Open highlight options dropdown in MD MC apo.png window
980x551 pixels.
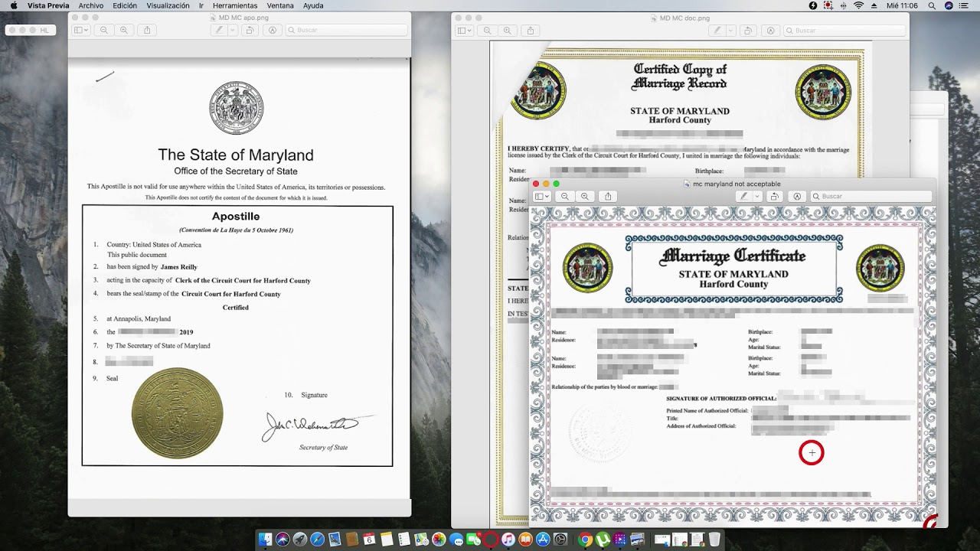[x=233, y=30]
